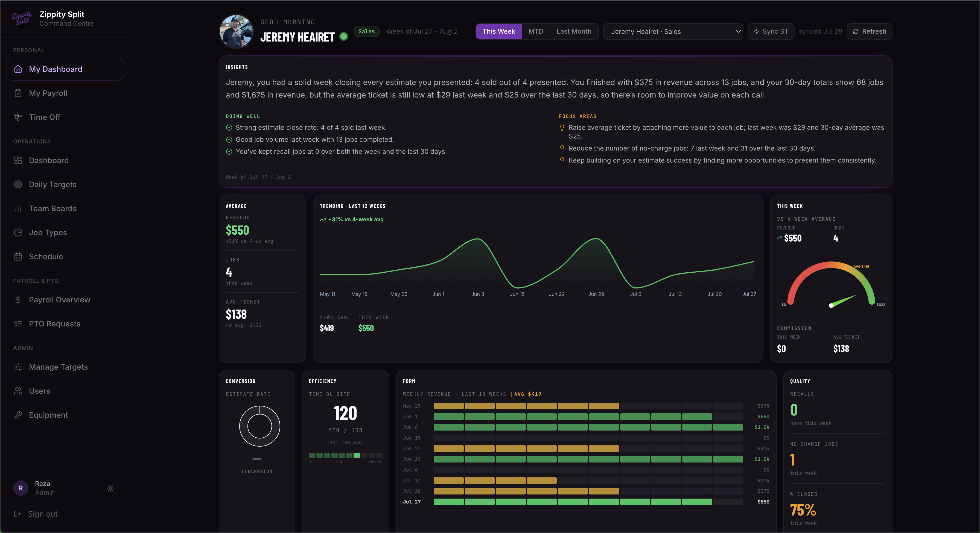Viewport: 980px width, 533px height.
Task: Select the Payroll Overview dollar icon
Action: click(18, 300)
